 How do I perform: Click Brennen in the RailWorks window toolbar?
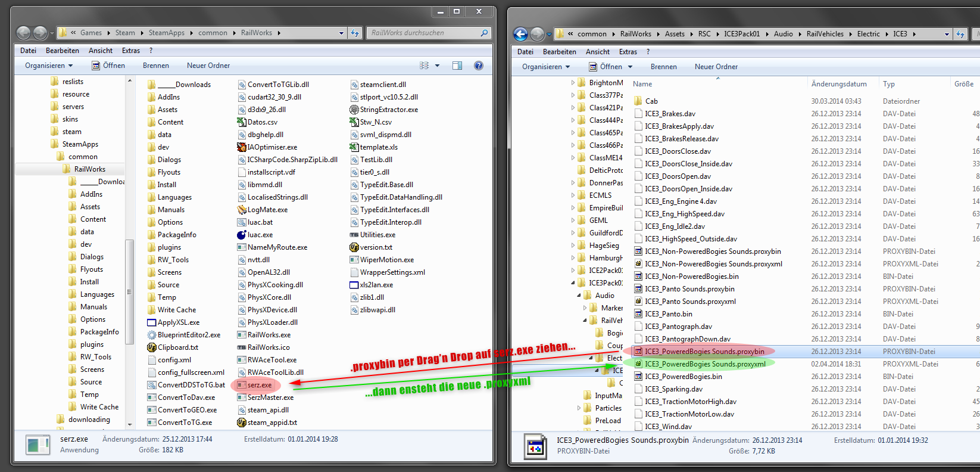click(x=156, y=66)
